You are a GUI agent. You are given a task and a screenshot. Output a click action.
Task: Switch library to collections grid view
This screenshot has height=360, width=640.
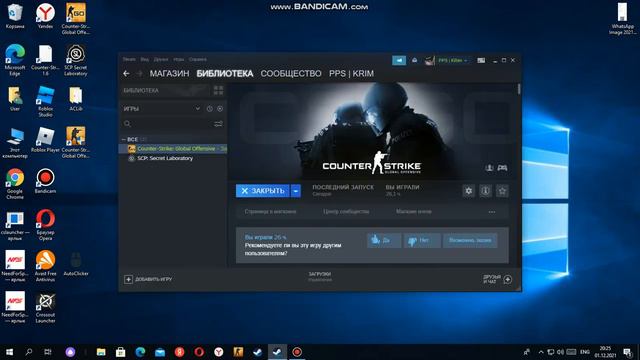click(x=218, y=90)
